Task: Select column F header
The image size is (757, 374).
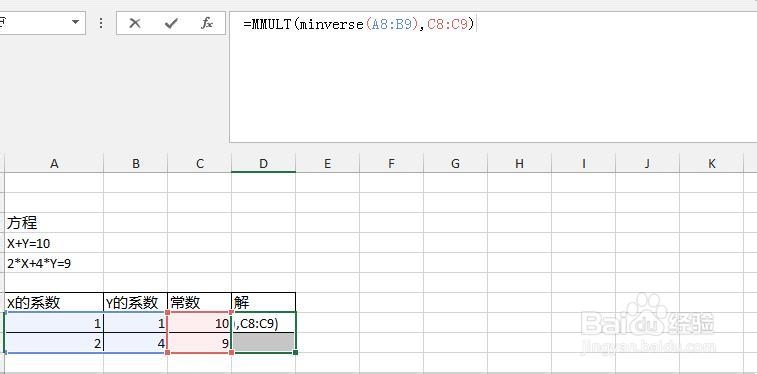Action: pos(392,164)
